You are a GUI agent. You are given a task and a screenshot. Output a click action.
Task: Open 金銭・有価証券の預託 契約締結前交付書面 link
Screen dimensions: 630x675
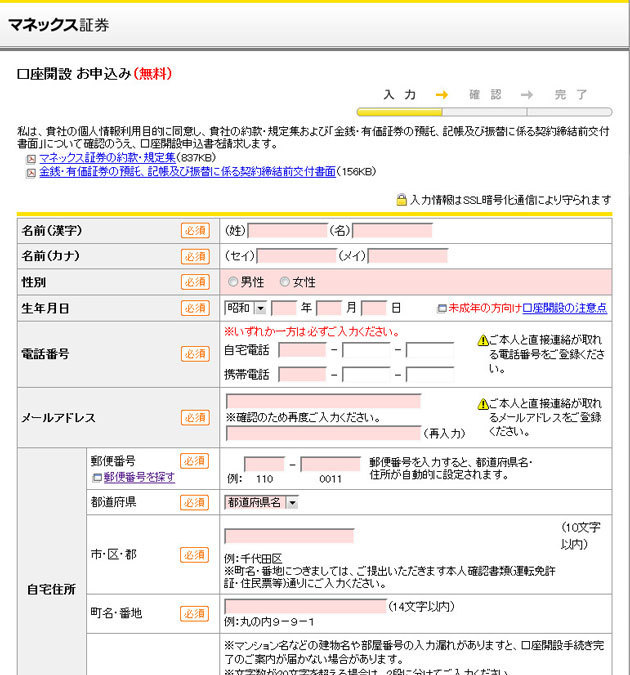(187, 172)
